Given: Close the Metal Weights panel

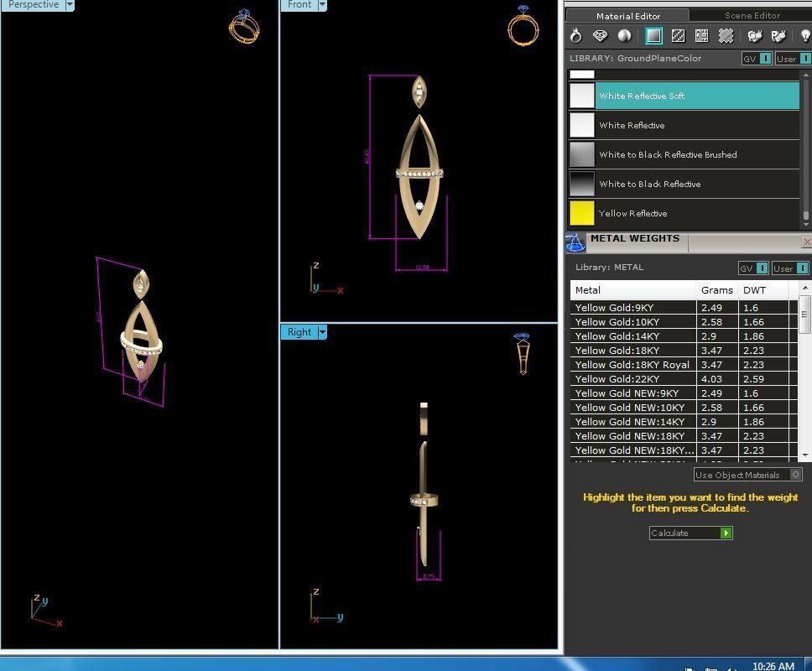Looking at the screenshot, I should pos(806,242).
